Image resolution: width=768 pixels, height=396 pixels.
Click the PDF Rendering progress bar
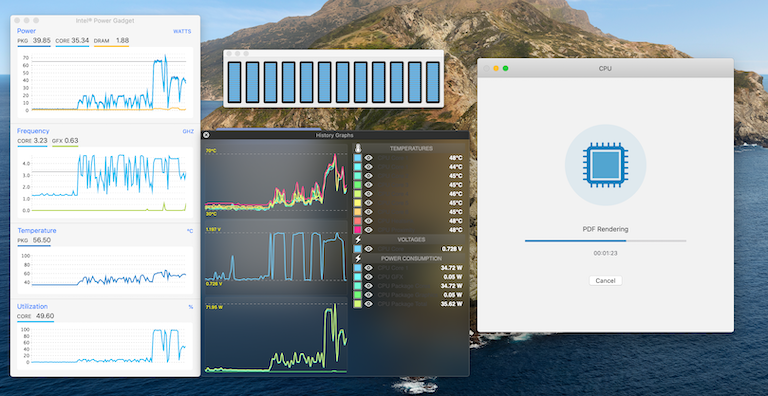[x=605, y=241]
